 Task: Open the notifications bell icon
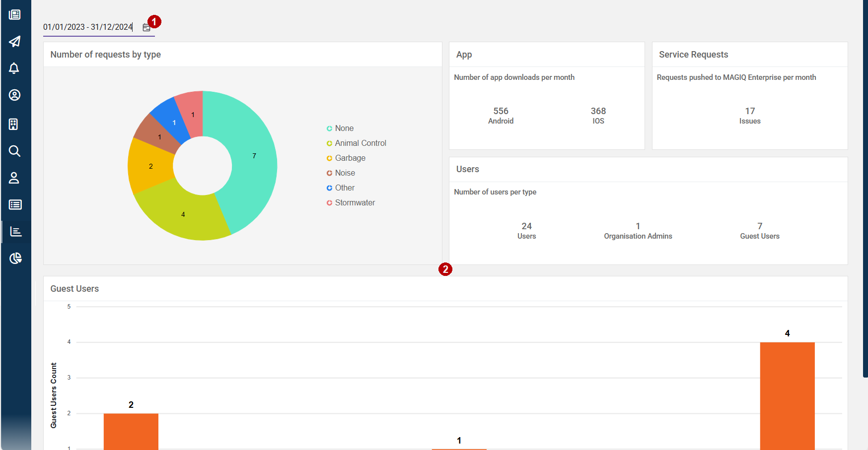[x=14, y=68]
